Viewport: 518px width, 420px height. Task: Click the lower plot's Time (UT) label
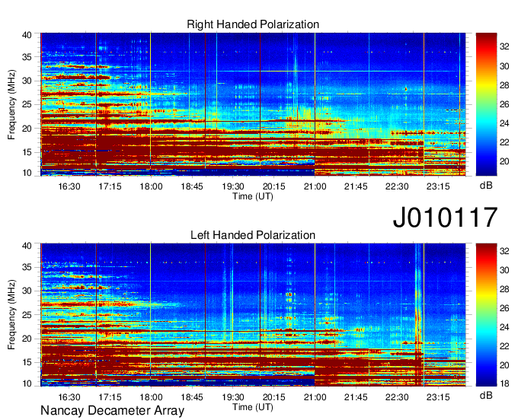[253, 407]
